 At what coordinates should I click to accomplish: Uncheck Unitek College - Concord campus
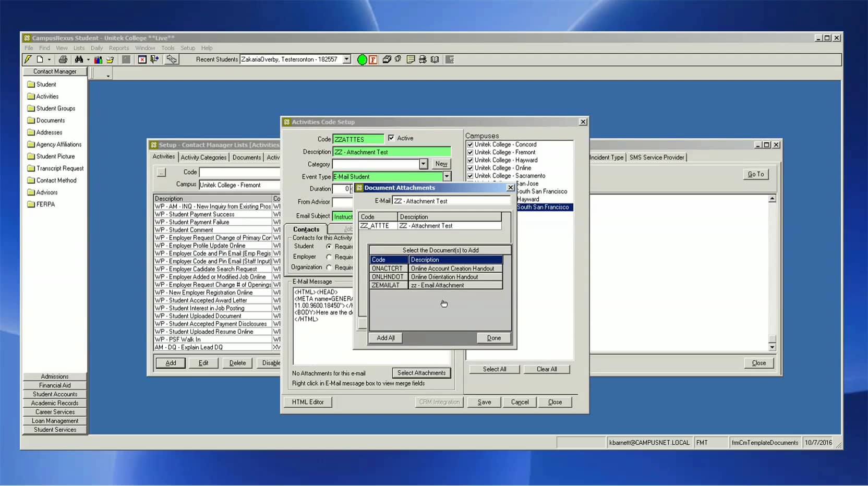[x=470, y=144]
